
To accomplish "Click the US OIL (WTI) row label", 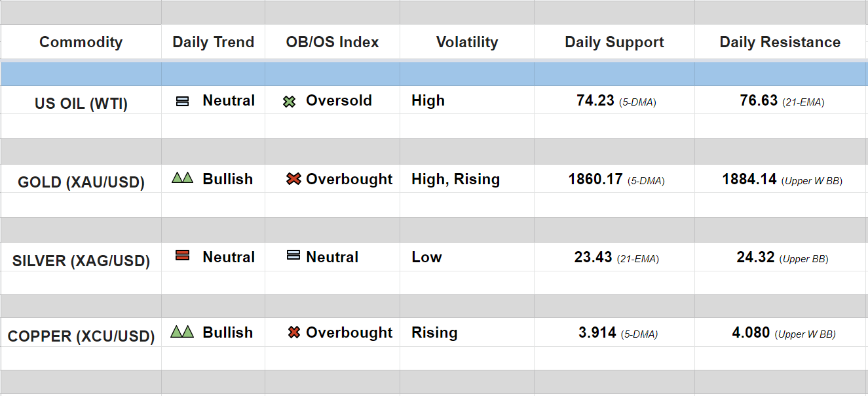I will pos(81,104).
